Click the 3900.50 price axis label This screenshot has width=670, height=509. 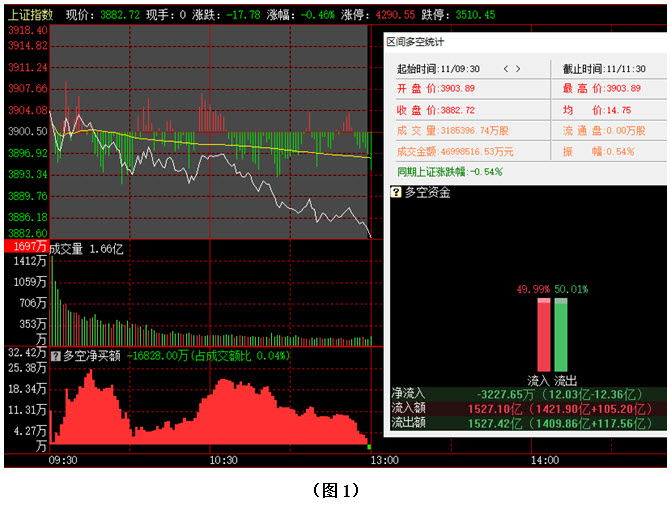click(x=27, y=131)
